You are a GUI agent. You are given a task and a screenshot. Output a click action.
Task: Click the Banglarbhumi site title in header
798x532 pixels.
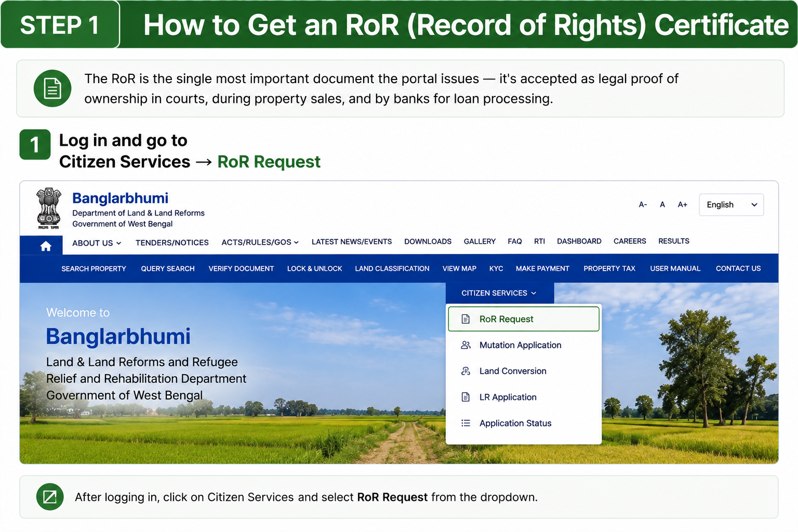(120, 198)
